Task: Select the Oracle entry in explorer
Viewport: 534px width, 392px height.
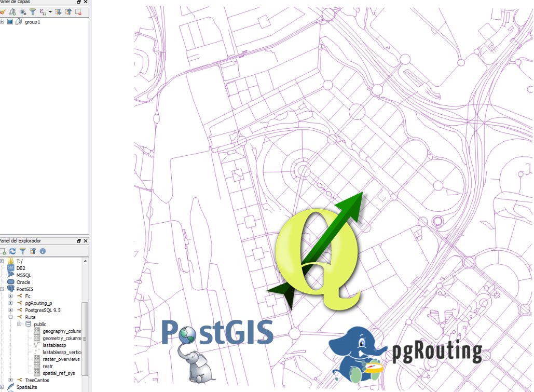Action: coord(23,282)
